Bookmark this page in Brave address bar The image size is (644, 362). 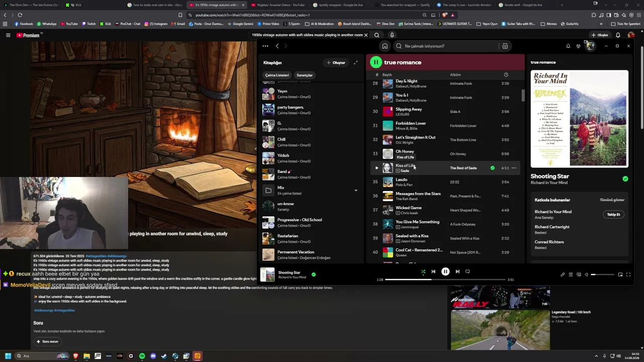[x=180, y=15]
